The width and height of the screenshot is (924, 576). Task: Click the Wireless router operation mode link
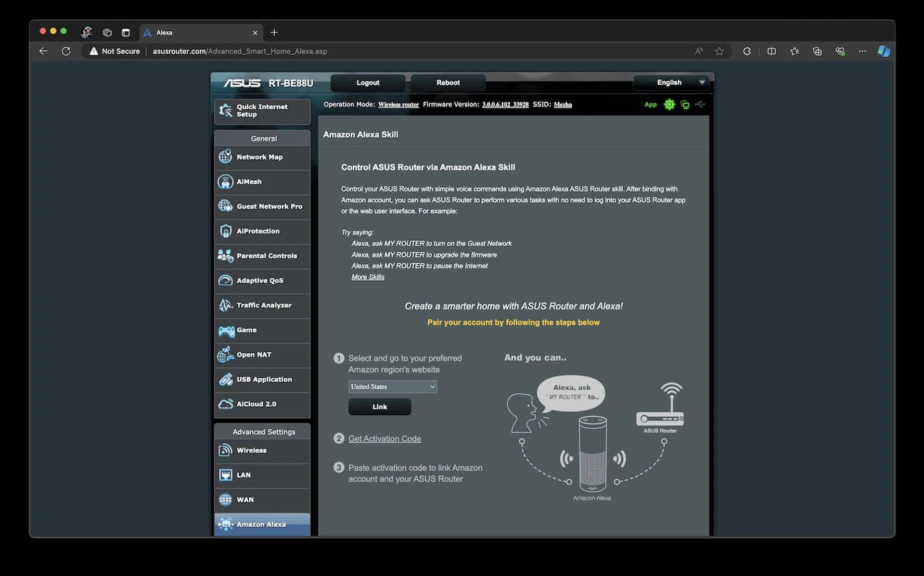click(x=398, y=104)
